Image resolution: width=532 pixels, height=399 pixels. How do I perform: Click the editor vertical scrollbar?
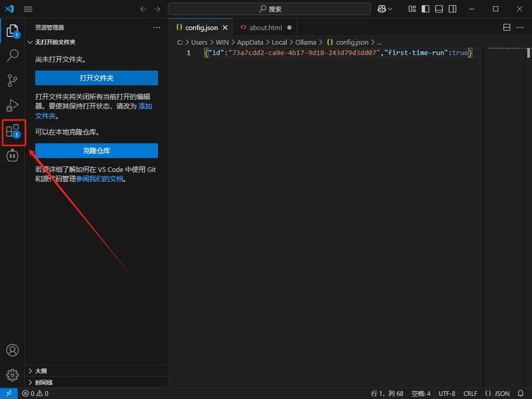click(x=528, y=54)
